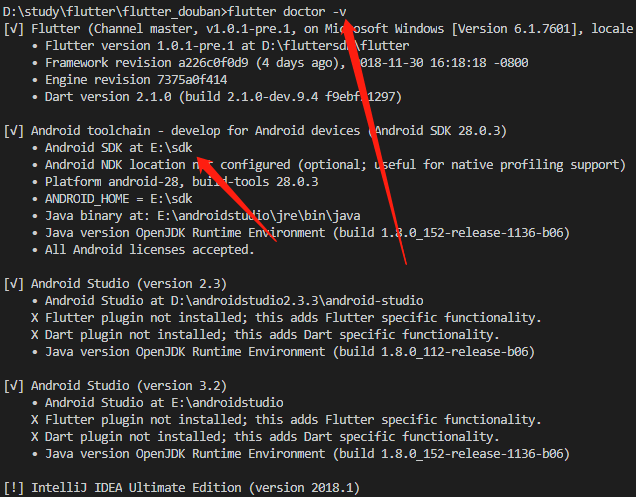Click 'Flutter plugin not installed' under Android Studio 2.3
This screenshot has width=636, height=497.
(x=286, y=318)
